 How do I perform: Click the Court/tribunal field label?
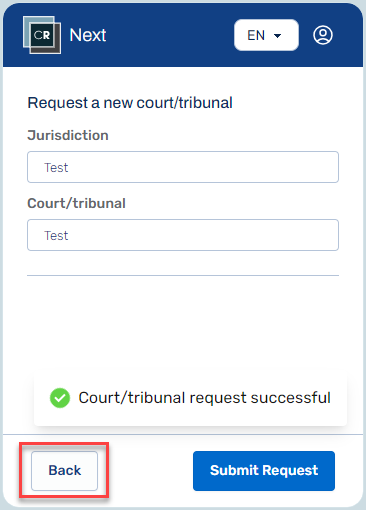click(77, 203)
